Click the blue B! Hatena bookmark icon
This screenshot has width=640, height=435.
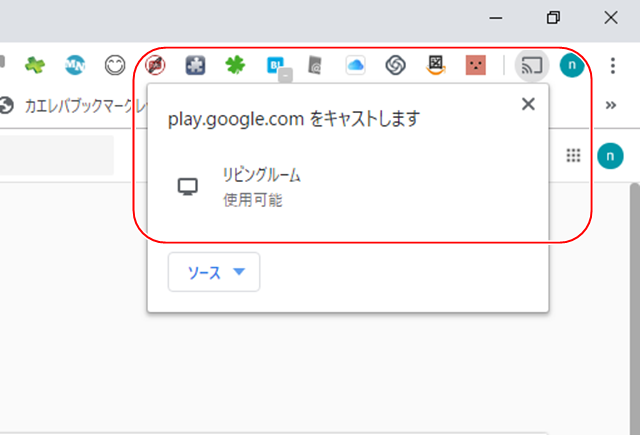tap(276, 66)
